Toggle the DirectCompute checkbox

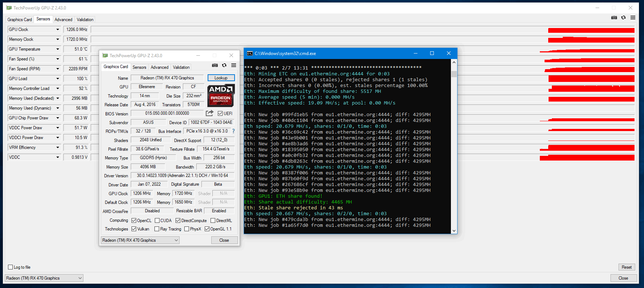[178, 221]
